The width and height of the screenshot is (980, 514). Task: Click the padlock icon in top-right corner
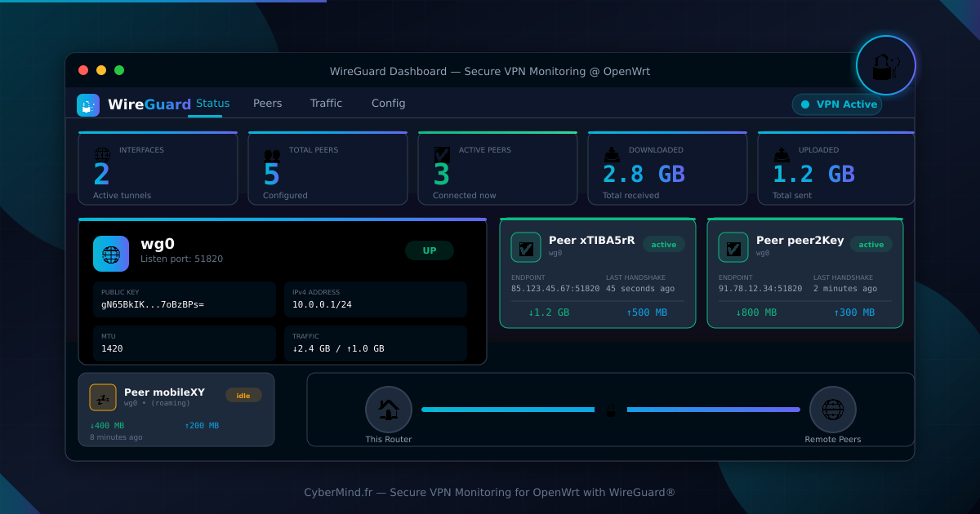(x=885, y=65)
